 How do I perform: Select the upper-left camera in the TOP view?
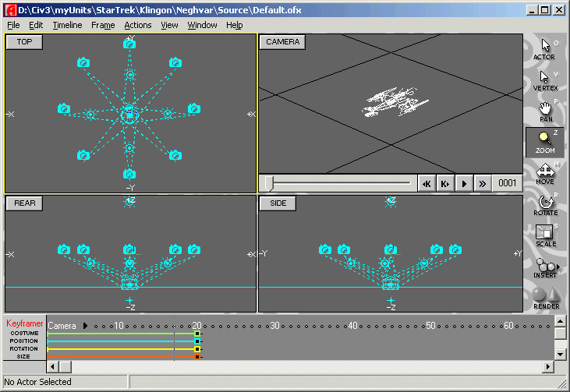coord(83,62)
